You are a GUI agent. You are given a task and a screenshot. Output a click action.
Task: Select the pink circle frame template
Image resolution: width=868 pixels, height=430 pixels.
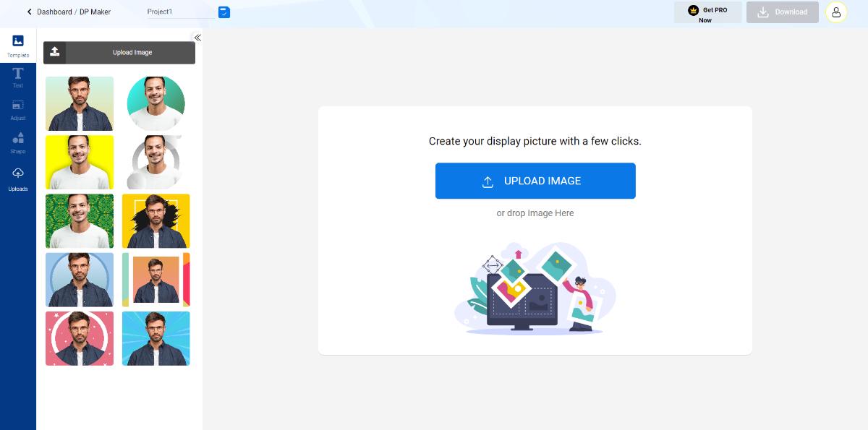(x=80, y=338)
